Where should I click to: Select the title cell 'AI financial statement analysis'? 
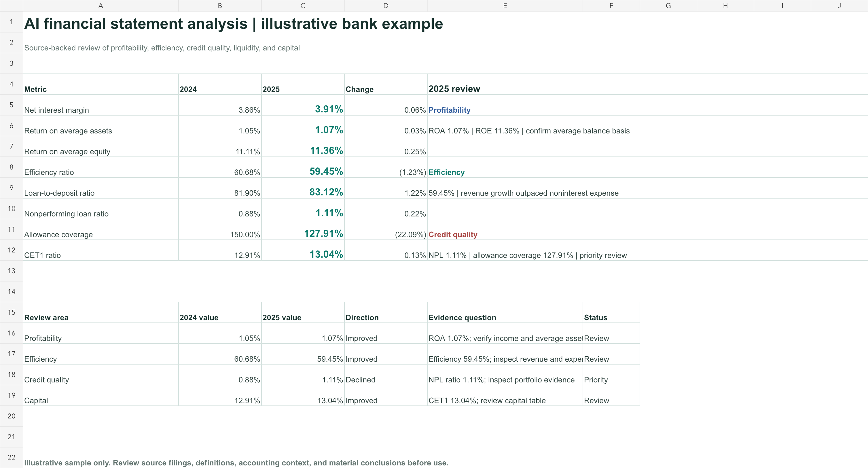(234, 24)
